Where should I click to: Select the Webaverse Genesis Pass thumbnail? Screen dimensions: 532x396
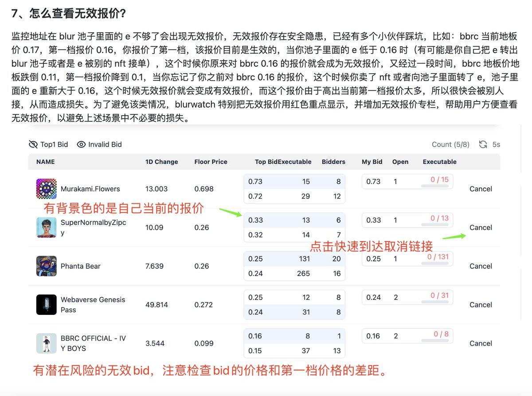(47, 305)
